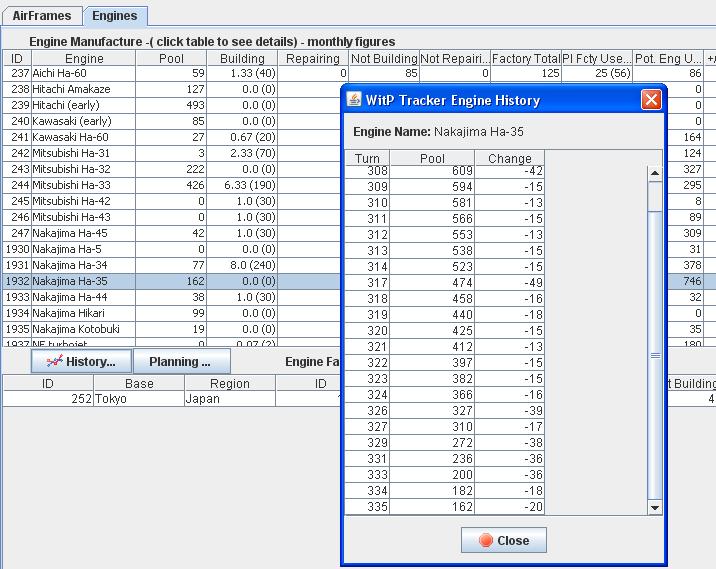This screenshot has height=569, width=716.
Task: Sort engine table by Building column header
Action: (242, 58)
